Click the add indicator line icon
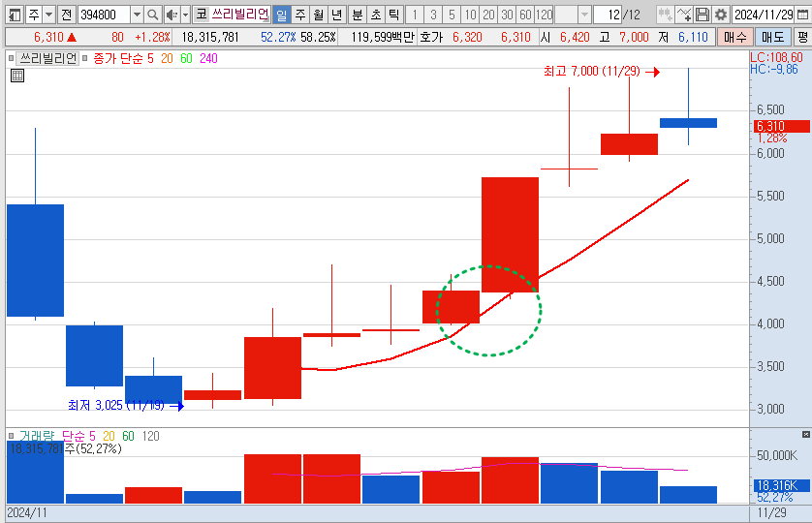The width and height of the screenshot is (812, 523). click(684, 15)
